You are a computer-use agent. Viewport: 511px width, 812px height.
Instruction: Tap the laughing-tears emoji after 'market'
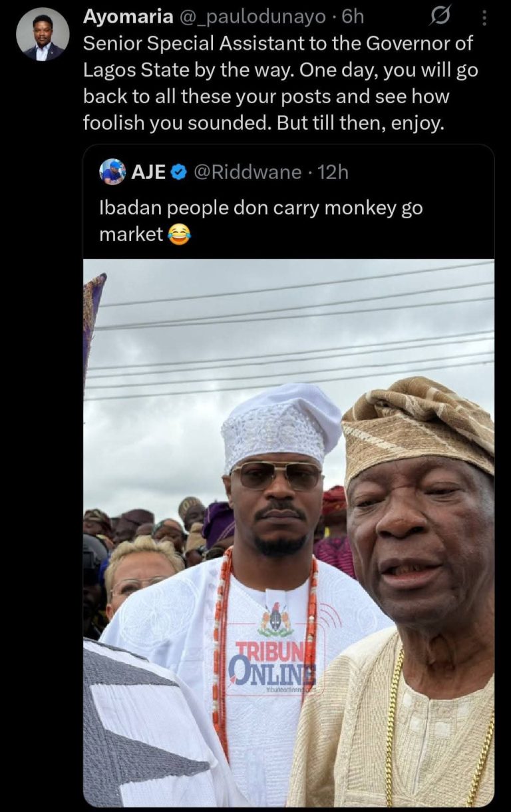179,234
